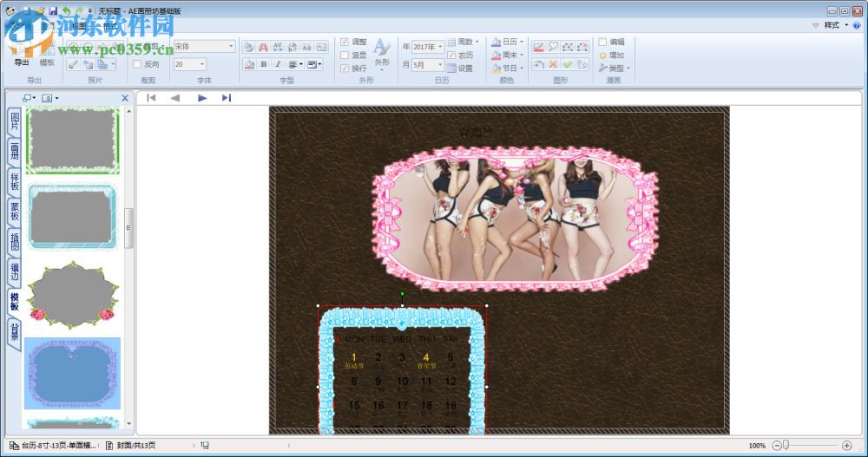
Task: Select the green-bordered frame thumbnail
Action: [73, 140]
